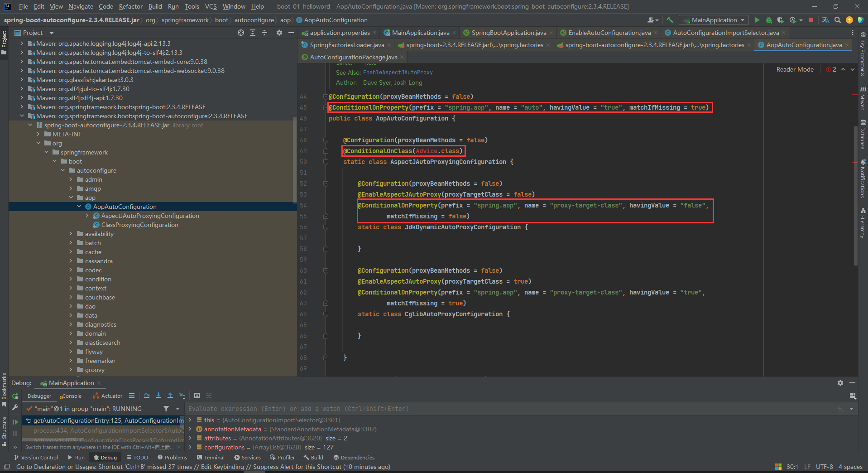This screenshot has height=473, width=868.
Task: Click the green Run button in toolbar
Action: pos(757,20)
